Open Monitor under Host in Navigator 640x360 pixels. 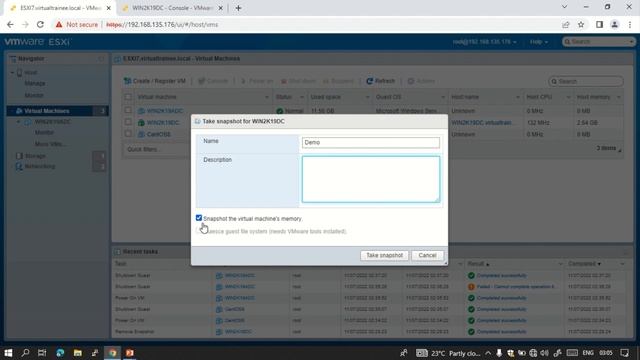[34, 95]
